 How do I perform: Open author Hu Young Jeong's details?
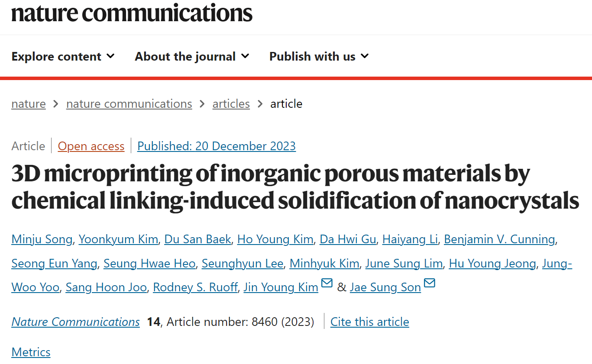(x=492, y=263)
